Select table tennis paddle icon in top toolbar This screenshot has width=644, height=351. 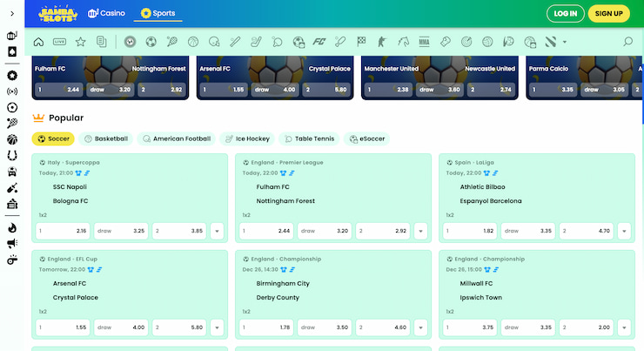pyautogui.click(x=278, y=42)
